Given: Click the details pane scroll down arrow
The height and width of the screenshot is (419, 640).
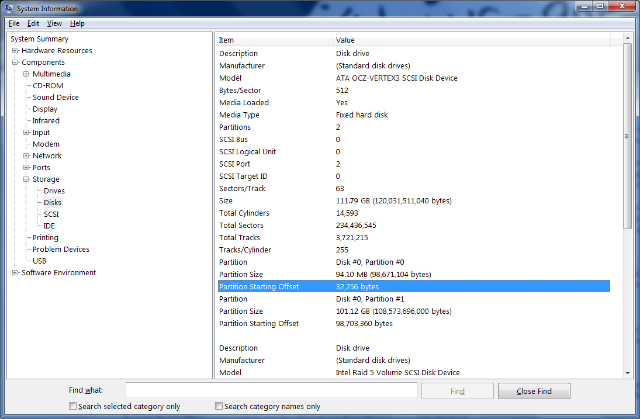Looking at the screenshot, I should (x=627, y=372).
